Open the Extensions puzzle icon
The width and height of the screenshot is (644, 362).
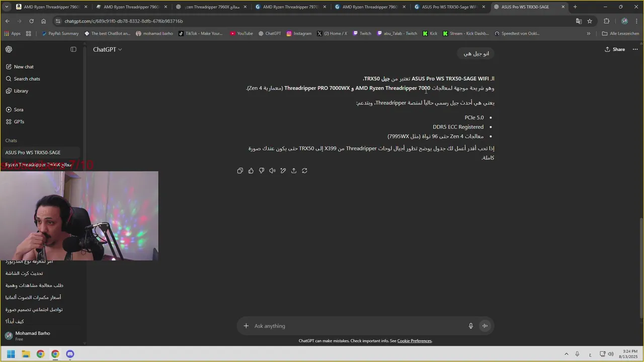606,21
